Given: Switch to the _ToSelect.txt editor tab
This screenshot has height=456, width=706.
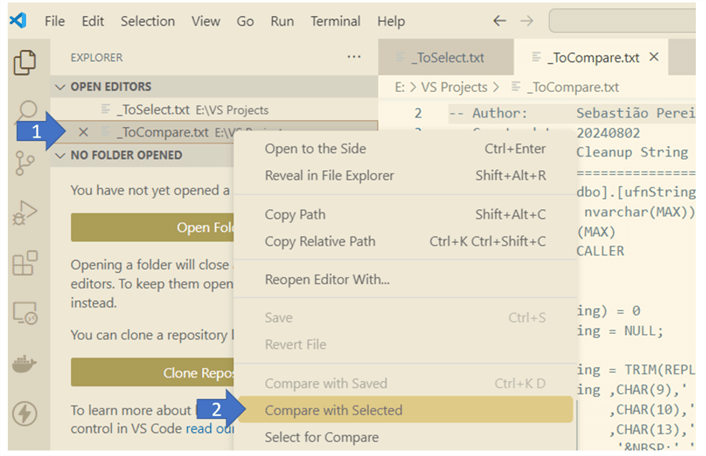Looking at the screenshot, I should [448, 58].
